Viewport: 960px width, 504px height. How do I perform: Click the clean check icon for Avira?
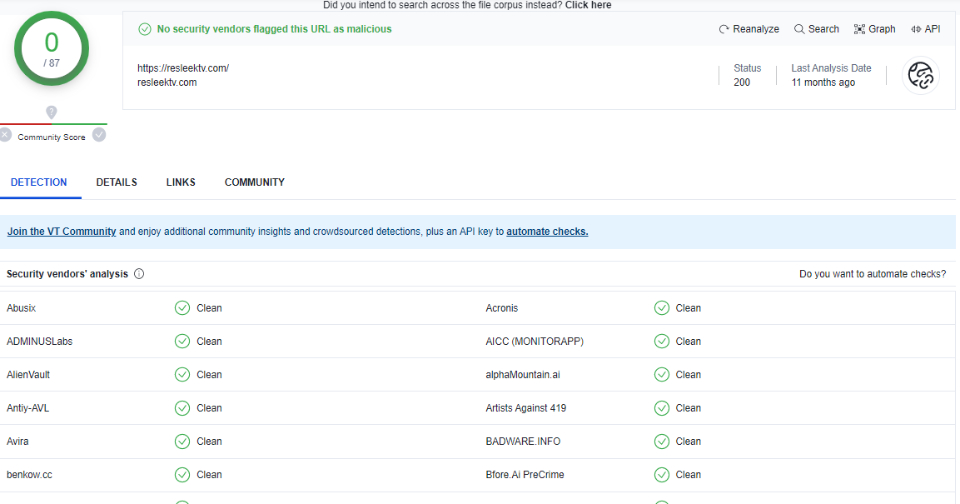pyautogui.click(x=182, y=441)
